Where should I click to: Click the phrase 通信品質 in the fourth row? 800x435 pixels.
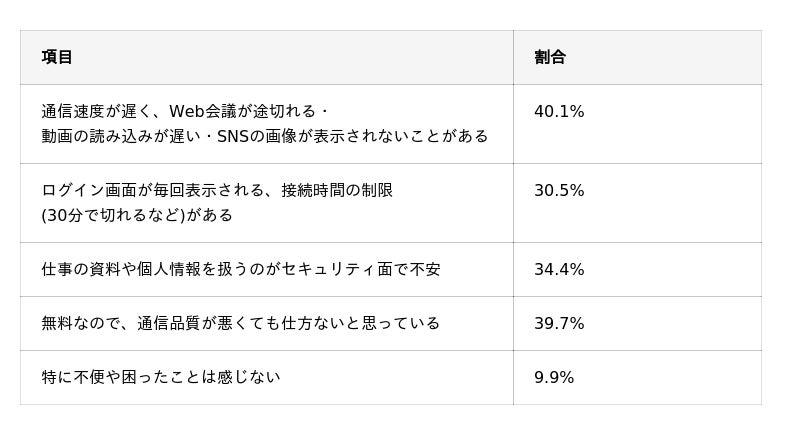[x=169, y=324]
